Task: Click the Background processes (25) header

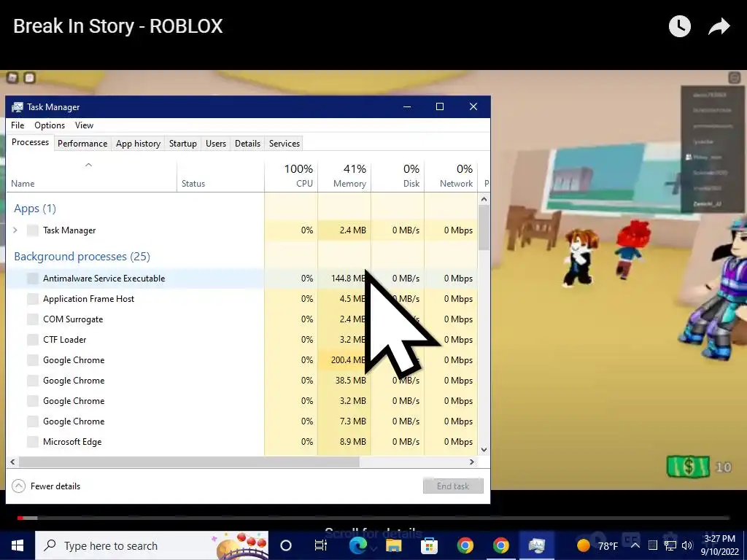Action: point(82,257)
